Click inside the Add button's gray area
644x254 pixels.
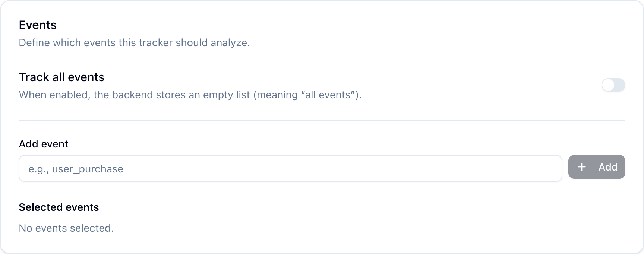597,167
